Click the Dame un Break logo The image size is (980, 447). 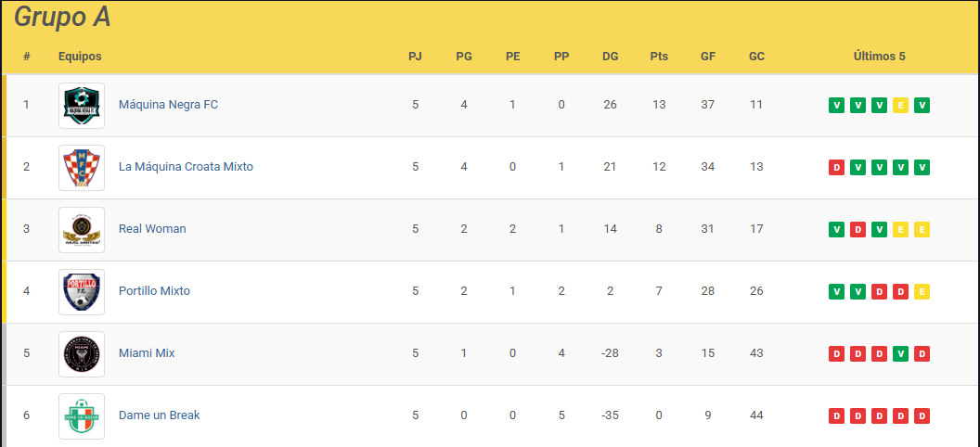pyautogui.click(x=82, y=415)
